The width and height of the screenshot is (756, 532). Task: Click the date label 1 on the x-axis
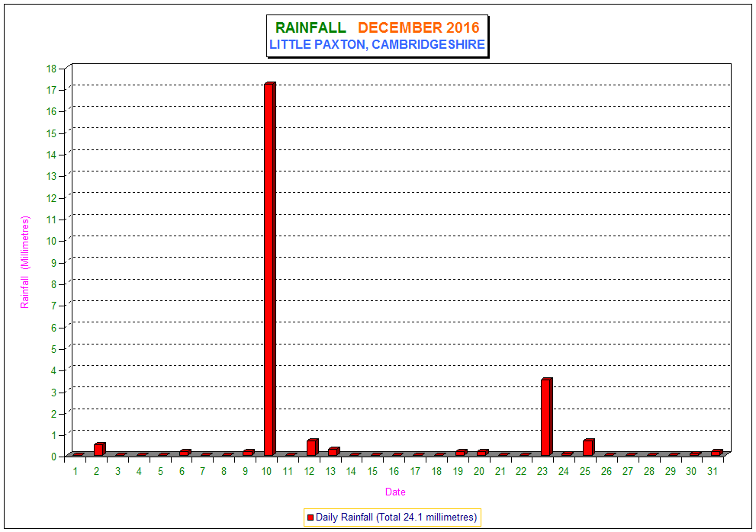[x=76, y=471]
